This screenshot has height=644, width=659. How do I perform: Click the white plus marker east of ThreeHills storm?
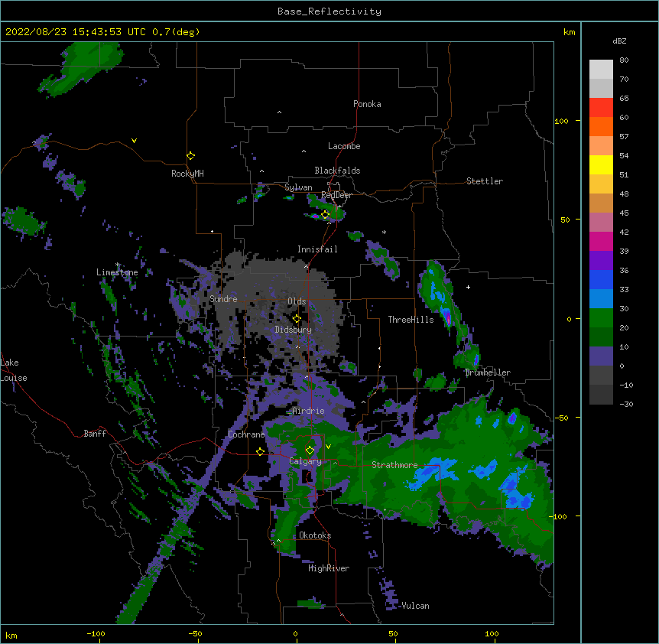point(468,287)
